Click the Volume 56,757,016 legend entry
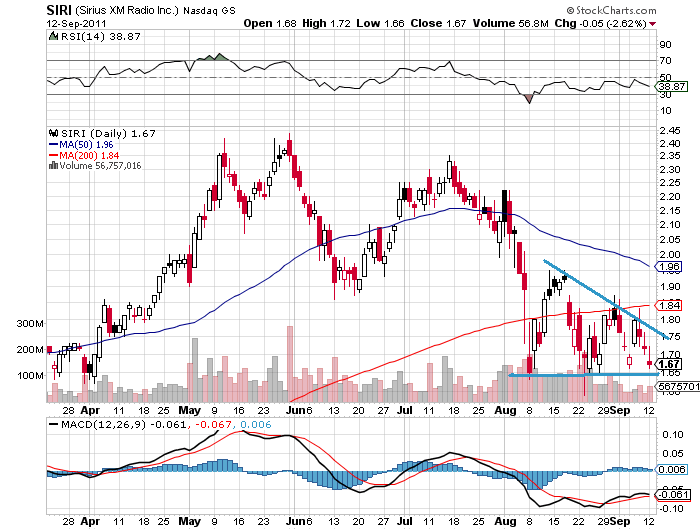700x530 pixels. (x=100, y=166)
